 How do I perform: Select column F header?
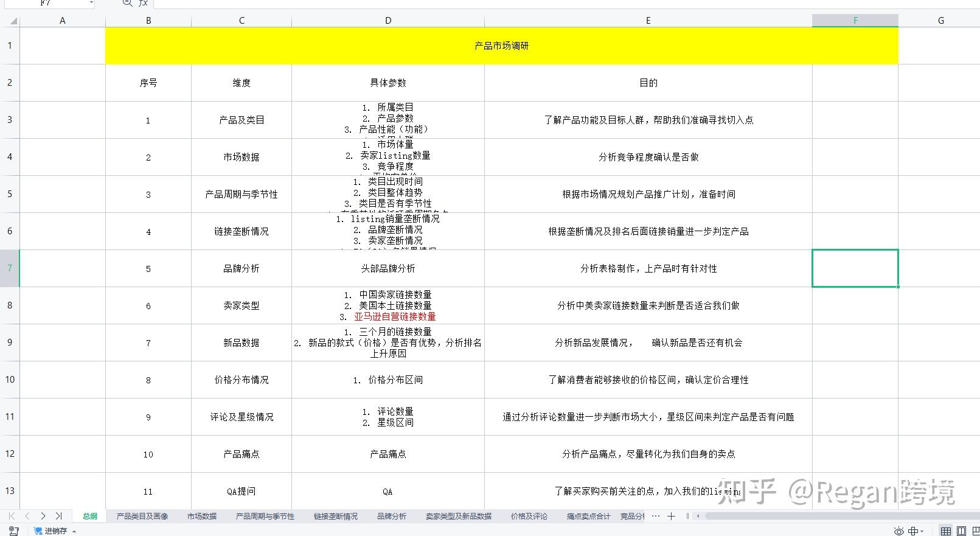[x=855, y=21]
